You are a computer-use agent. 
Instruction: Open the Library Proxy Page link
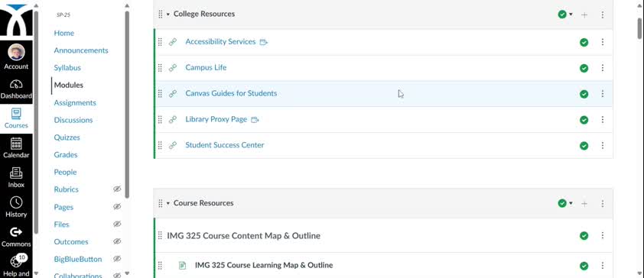216,119
